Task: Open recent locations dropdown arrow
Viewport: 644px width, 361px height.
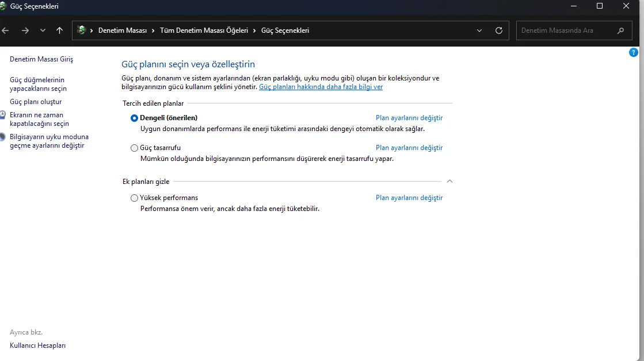Action: click(x=43, y=30)
